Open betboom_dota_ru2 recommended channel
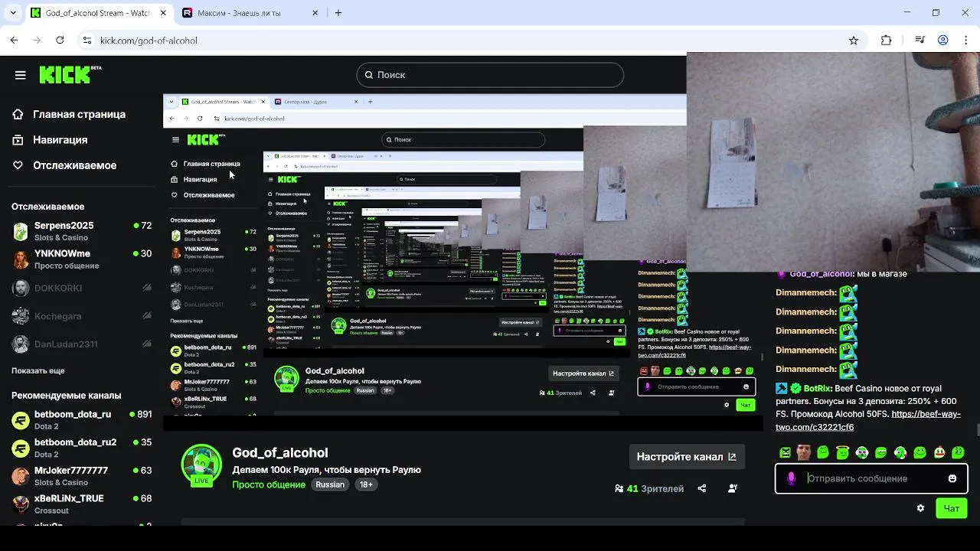The image size is (980, 551). tap(81, 448)
